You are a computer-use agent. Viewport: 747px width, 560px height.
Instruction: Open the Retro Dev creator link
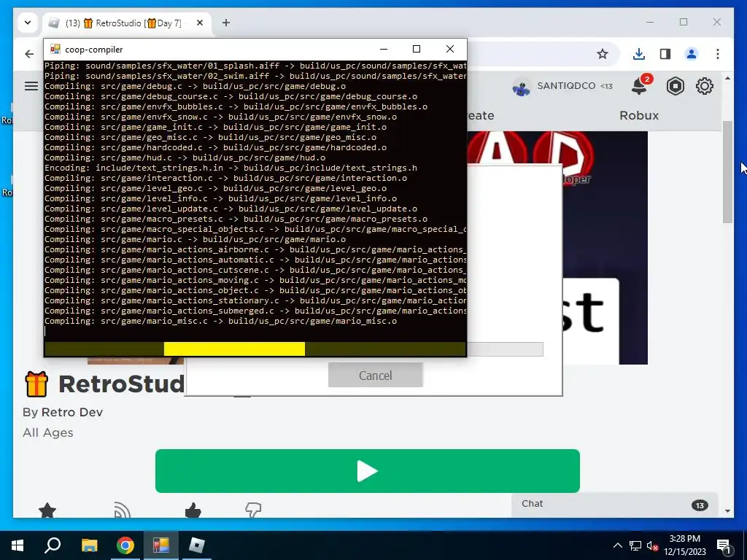[72, 412]
